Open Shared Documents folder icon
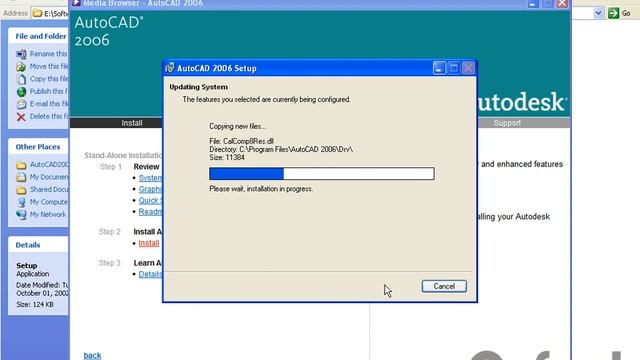Image resolution: width=640 pixels, height=360 pixels. pos(21,190)
